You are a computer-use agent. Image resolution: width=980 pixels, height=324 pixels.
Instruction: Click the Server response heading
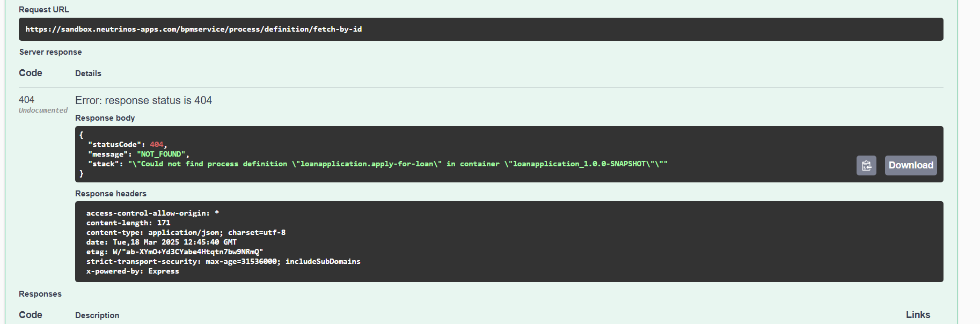click(50, 52)
